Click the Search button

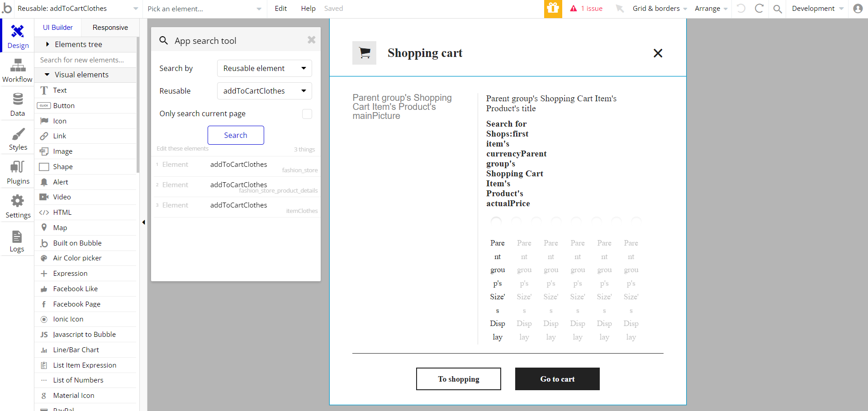[x=236, y=135]
